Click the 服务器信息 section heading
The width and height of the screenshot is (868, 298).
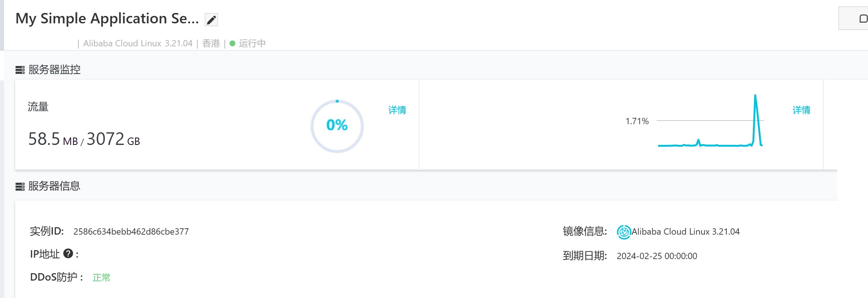pos(54,186)
